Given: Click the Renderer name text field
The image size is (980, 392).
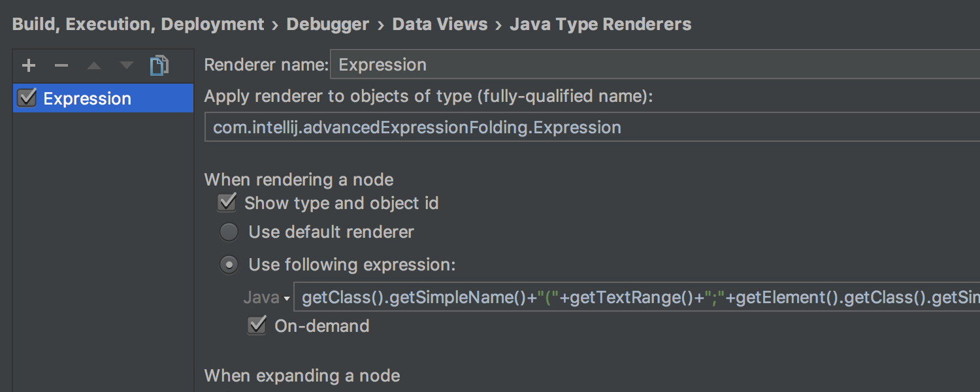Looking at the screenshot, I should coord(653,65).
